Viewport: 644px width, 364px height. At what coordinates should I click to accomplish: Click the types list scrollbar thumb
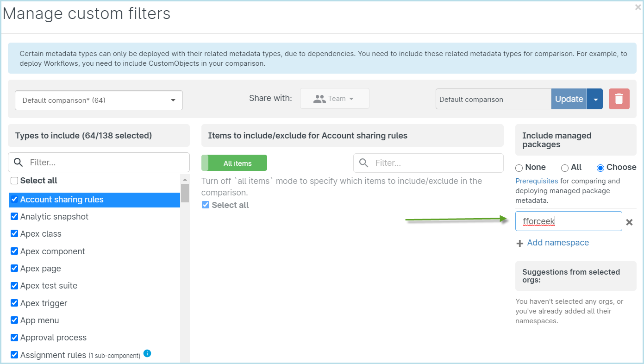click(185, 193)
